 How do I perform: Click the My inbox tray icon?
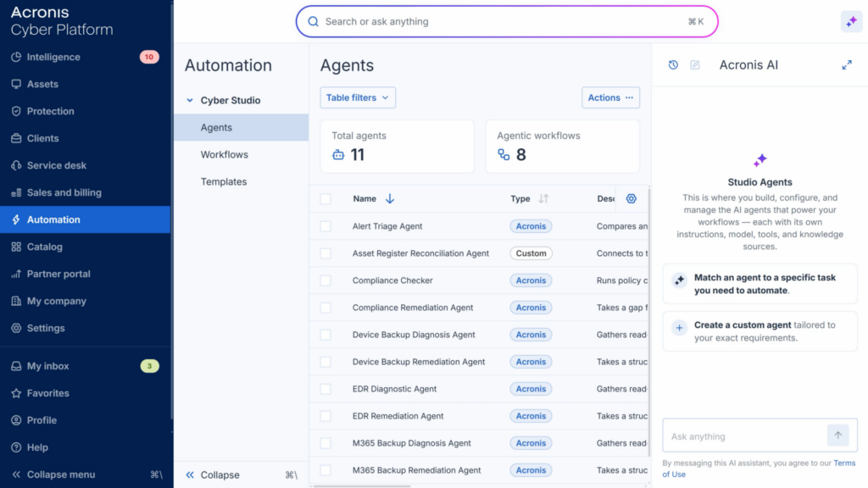tap(16, 366)
